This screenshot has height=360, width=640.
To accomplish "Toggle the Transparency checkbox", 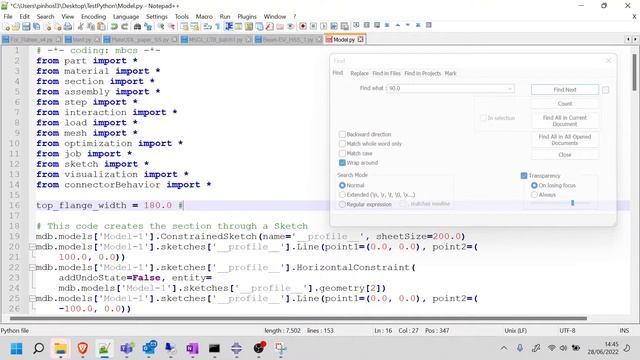I will [524, 176].
